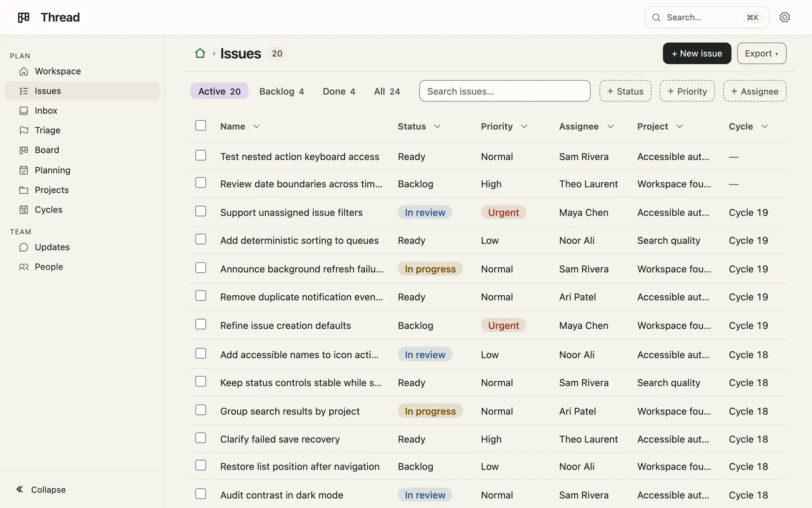The width and height of the screenshot is (812, 508).
Task: Click the Collapse double-chevron icon
Action: (x=20, y=490)
